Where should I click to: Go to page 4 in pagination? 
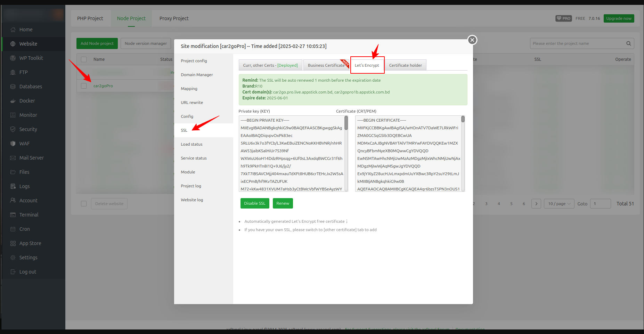499,204
